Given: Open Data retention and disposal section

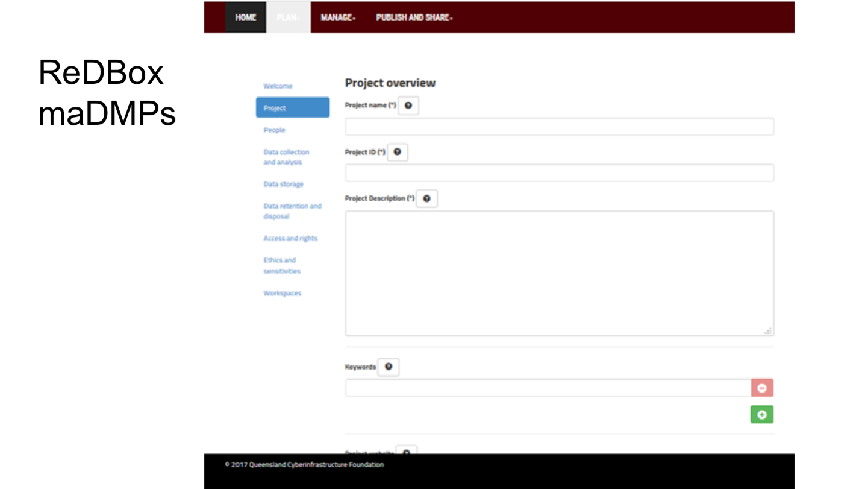Looking at the screenshot, I should click(x=293, y=211).
